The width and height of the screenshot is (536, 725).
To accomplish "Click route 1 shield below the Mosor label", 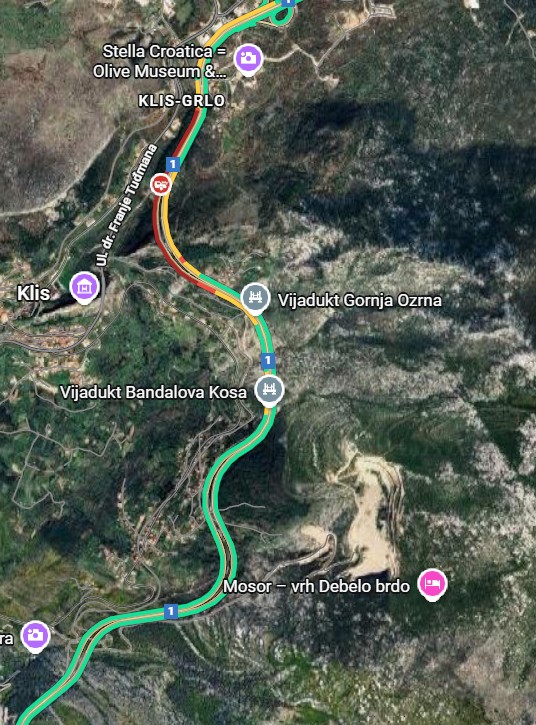I will tap(171, 611).
